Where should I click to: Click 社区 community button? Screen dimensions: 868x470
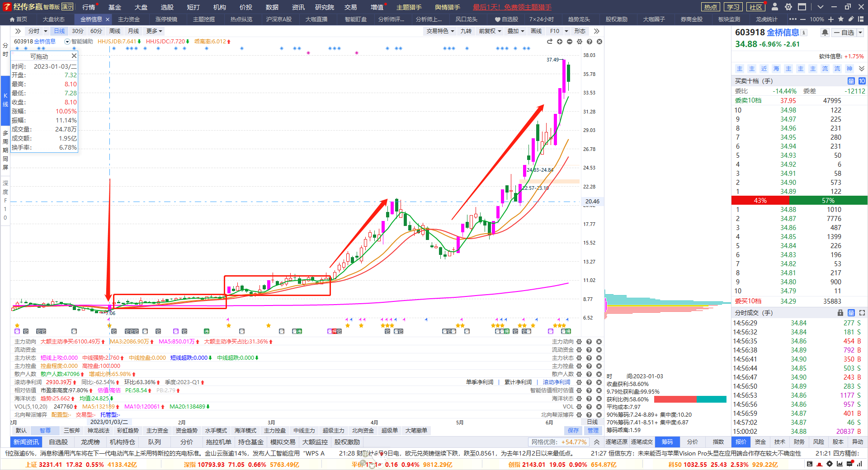tap(755, 7)
